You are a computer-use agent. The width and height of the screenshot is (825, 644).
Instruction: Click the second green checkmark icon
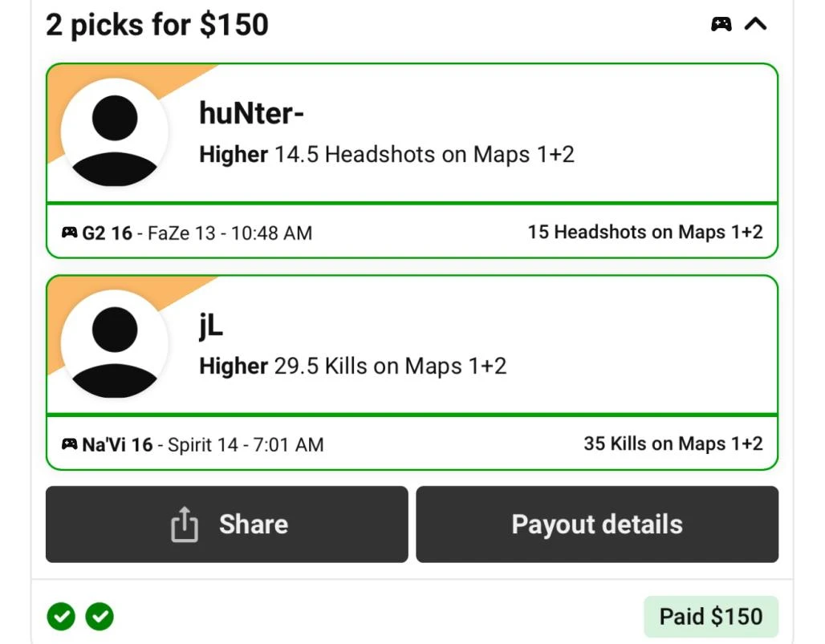point(100,616)
